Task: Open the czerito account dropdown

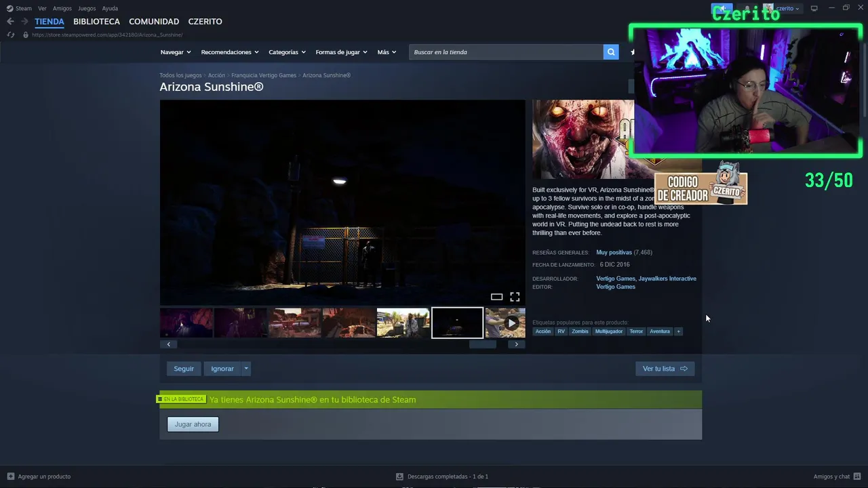Action: (788, 8)
